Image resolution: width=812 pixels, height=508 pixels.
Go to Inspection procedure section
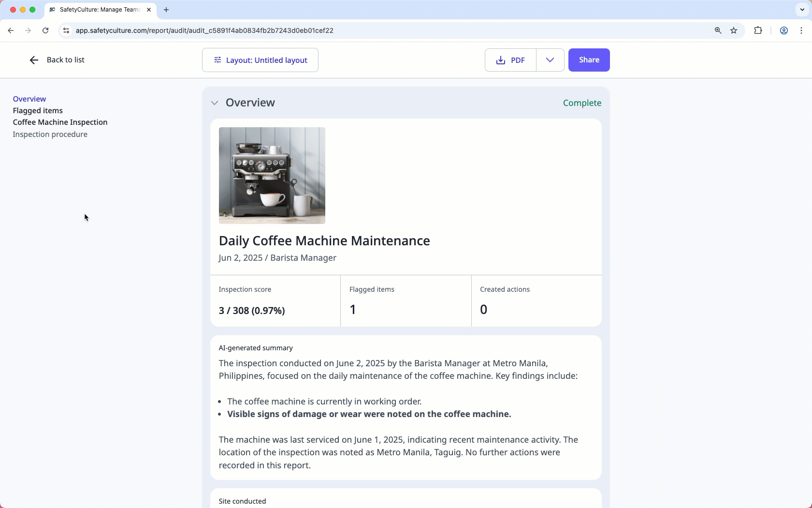click(x=50, y=134)
